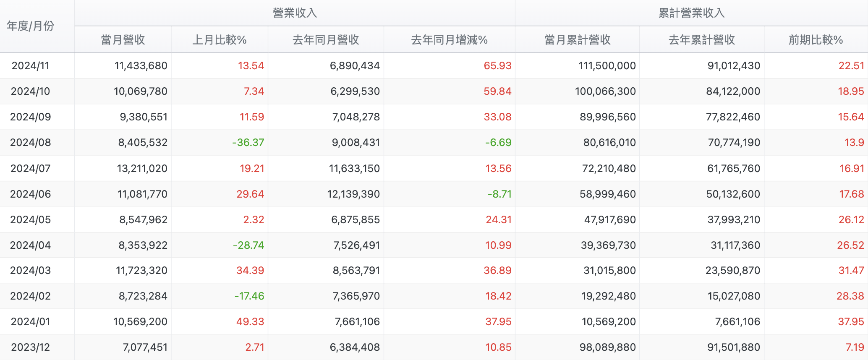Click the -36.37 month-over-month value
868x360 pixels.
click(248, 143)
